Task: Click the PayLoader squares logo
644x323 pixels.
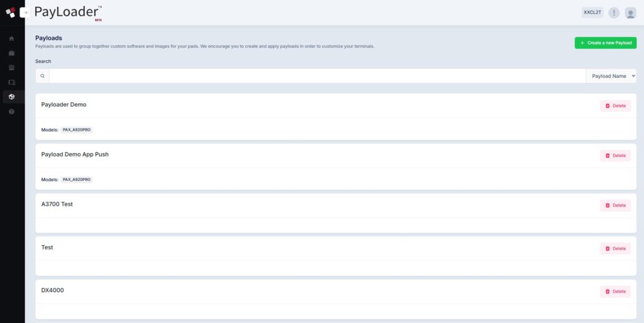Action: coord(10,13)
